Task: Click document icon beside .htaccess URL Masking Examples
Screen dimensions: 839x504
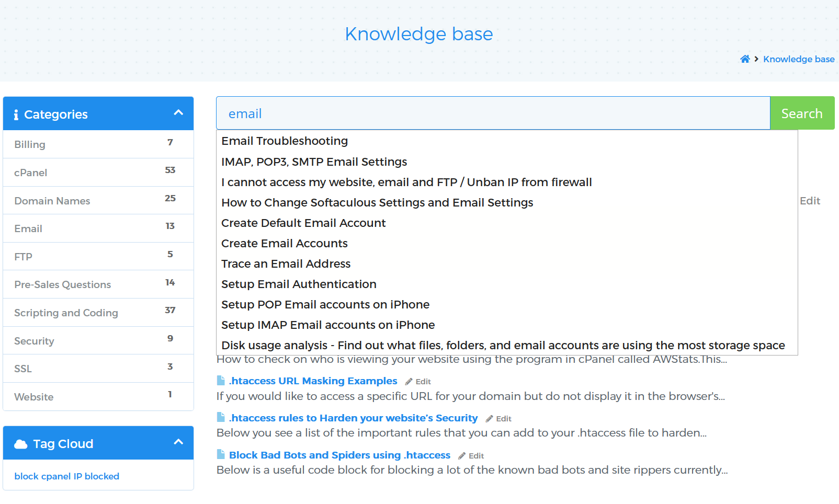Action: [221, 381]
